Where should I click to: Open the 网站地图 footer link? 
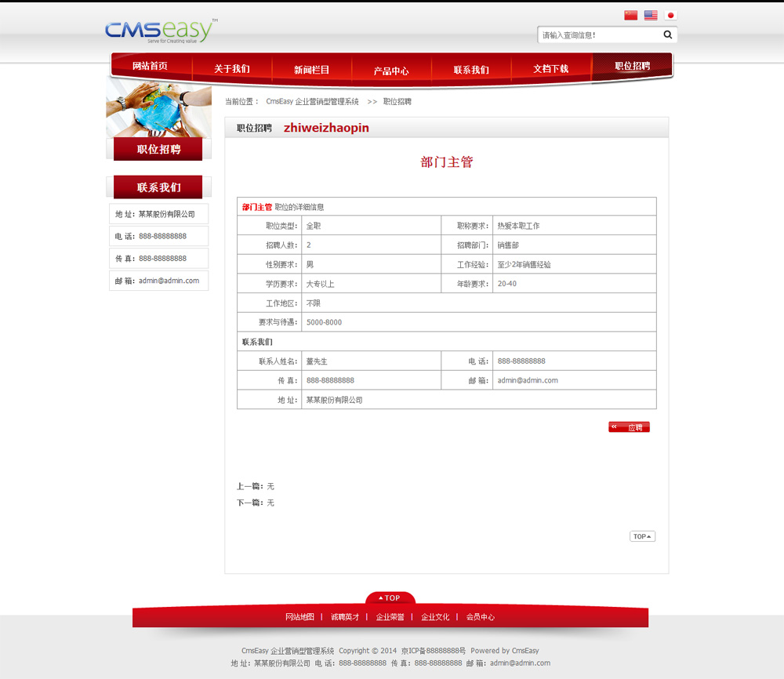(299, 617)
